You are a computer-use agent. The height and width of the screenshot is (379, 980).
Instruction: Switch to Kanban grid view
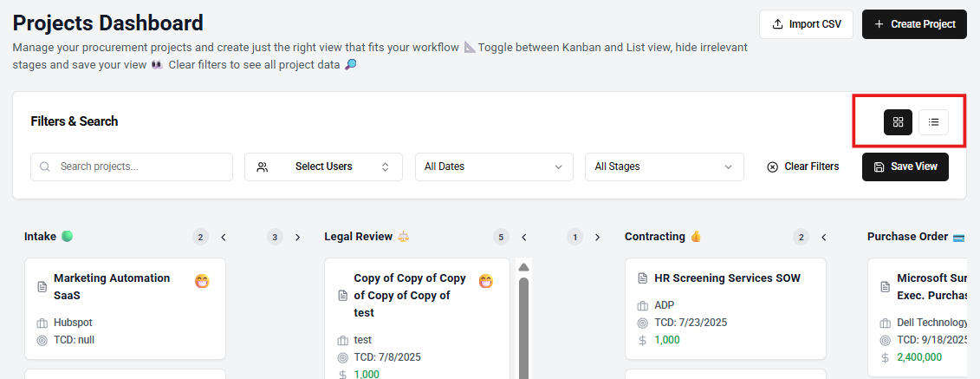(x=898, y=122)
